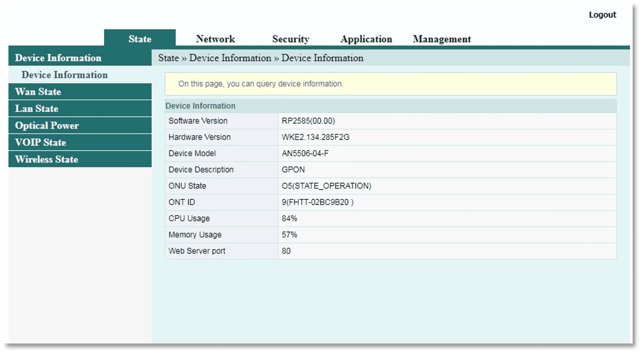The width and height of the screenshot is (644, 362).
Task: Click the Web Server port value 80
Action: [286, 251]
